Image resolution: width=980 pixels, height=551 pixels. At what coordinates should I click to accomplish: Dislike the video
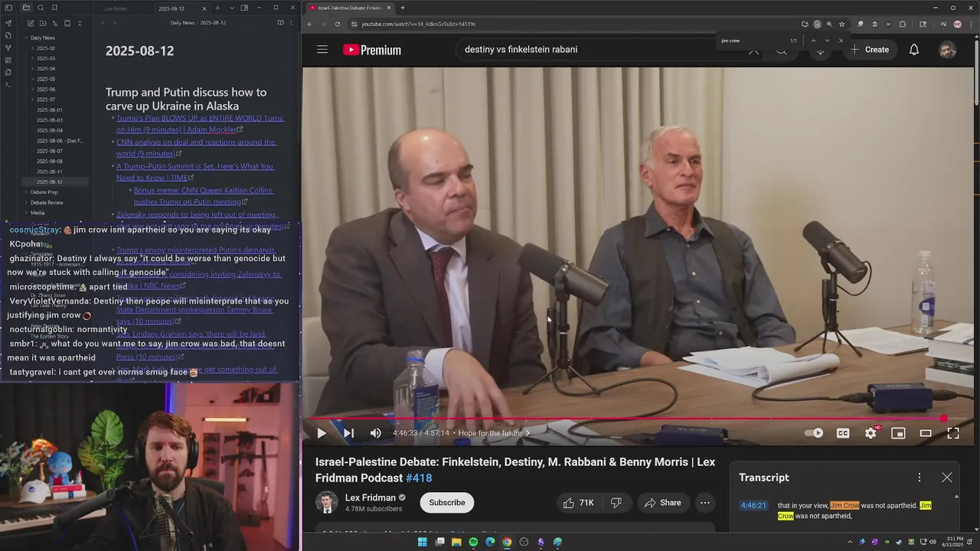pyautogui.click(x=616, y=503)
